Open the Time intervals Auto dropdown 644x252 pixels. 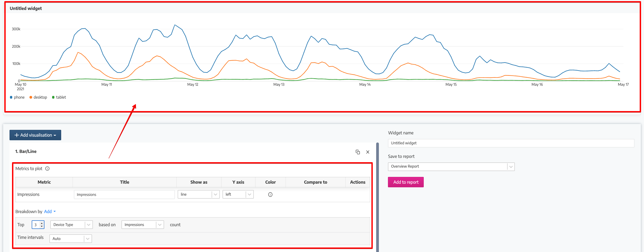pyautogui.click(x=70, y=239)
